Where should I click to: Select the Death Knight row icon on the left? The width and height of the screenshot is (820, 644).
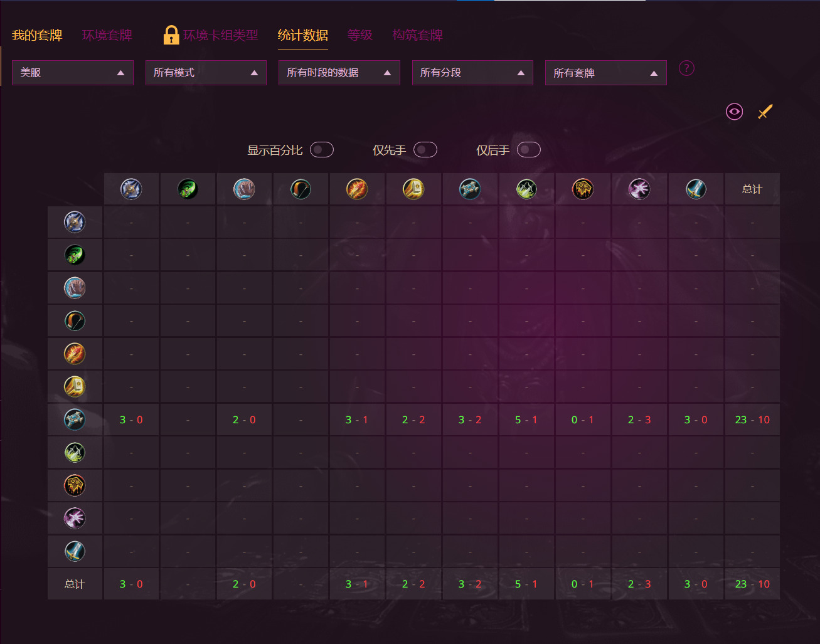tap(75, 222)
